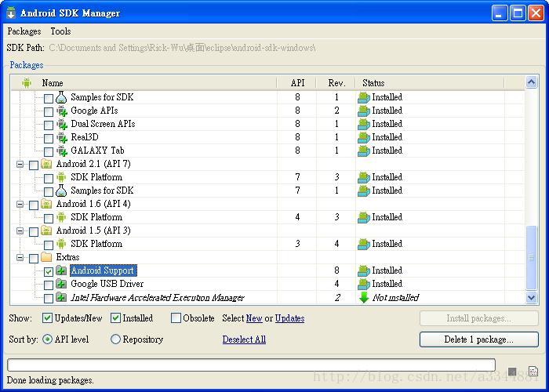Enable the Obsolete show checkbox
The image size is (549, 392).
[176, 318]
